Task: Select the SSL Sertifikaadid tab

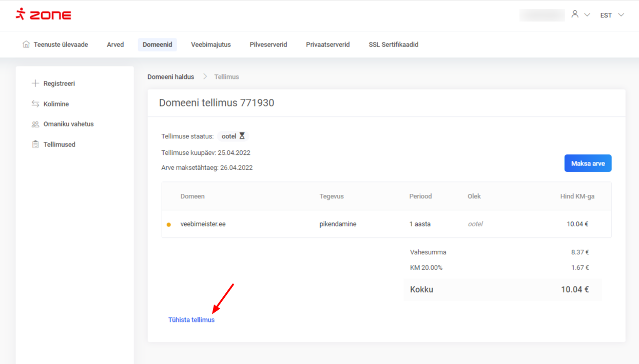Action: tap(394, 45)
